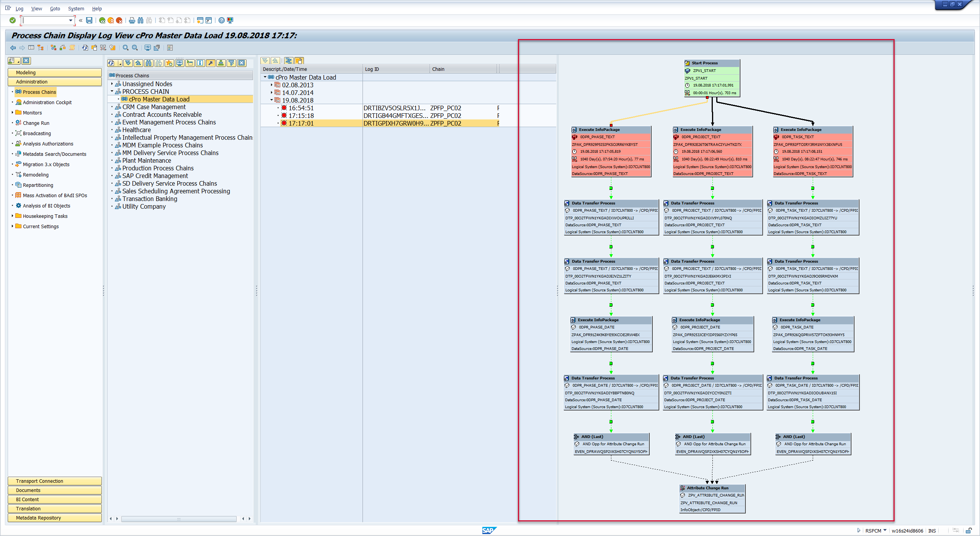Click the orange Cancel icon
This screenshot has width=980, height=536.
point(119,20)
